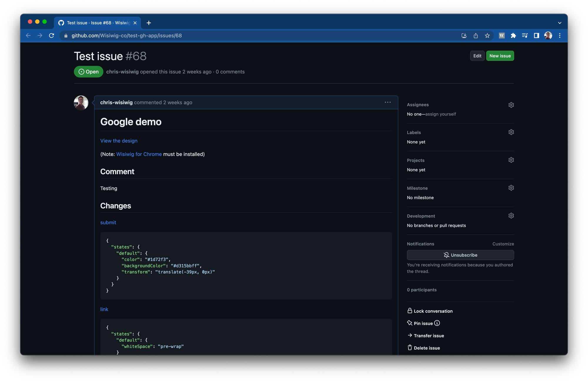Open comment three-dot options menu
This screenshot has height=382, width=588.
(x=387, y=102)
